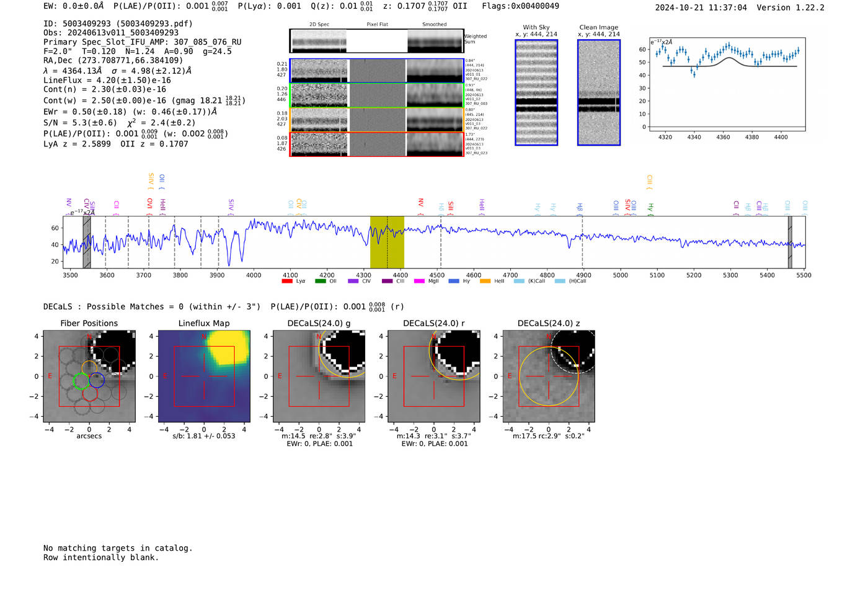
Task: Click the timestamp '2024-10-21 11:37:04'
Action: click(x=701, y=7)
